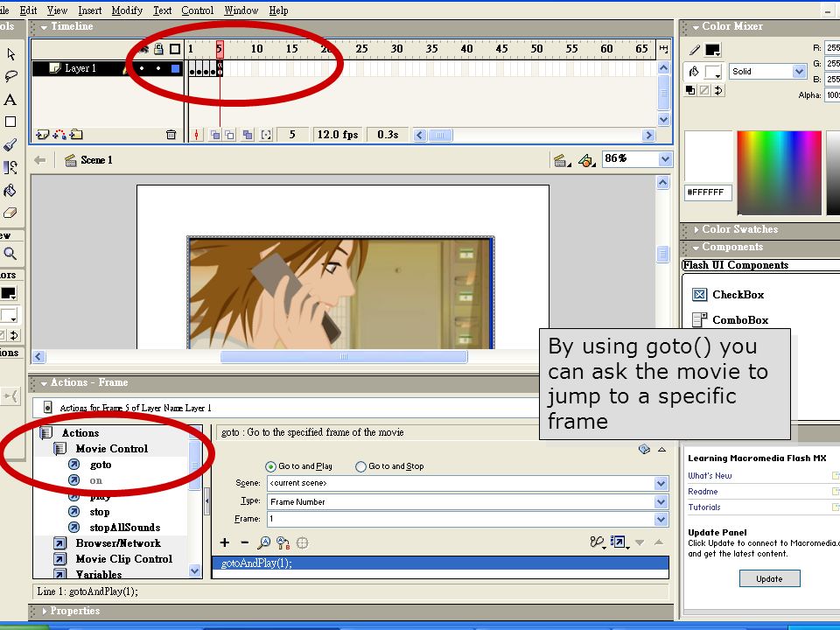The height and width of the screenshot is (630, 840).
Task: Click the Insert Layer icon in timeline
Action: pyautogui.click(x=42, y=135)
